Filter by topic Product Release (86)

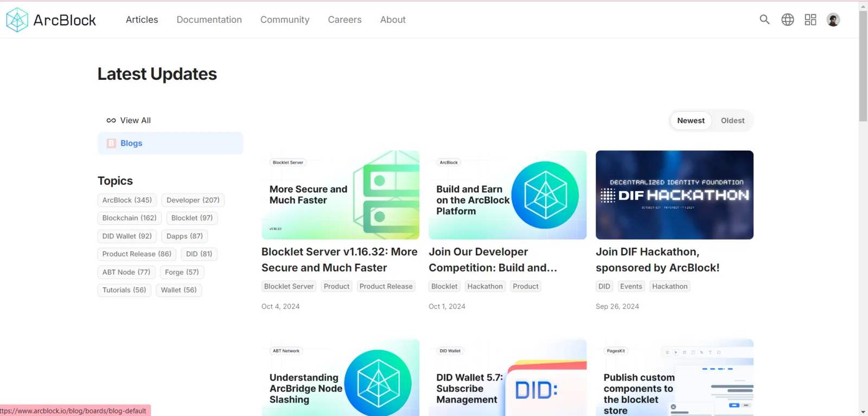137,254
